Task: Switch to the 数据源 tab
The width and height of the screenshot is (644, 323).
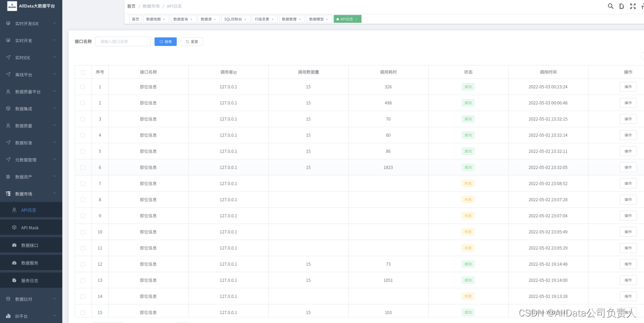Action: coord(208,19)
